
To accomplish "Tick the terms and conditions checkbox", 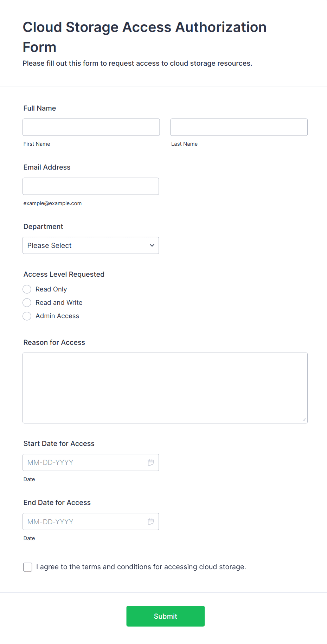I will [x=28, y=567].
